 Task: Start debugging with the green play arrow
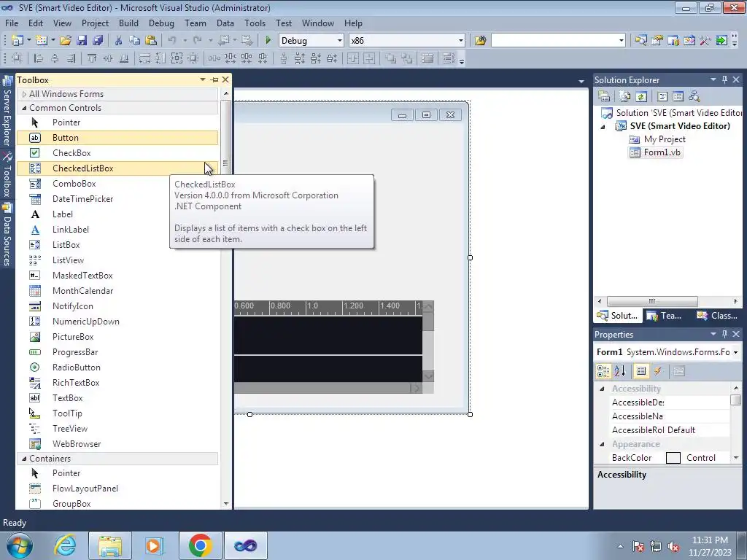point(268,41)
